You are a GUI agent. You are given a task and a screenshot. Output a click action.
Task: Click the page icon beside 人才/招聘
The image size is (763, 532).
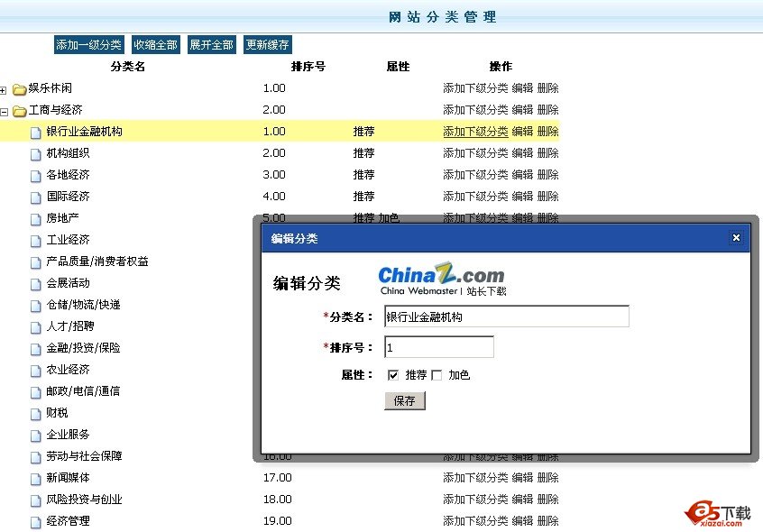pos(35,327)
